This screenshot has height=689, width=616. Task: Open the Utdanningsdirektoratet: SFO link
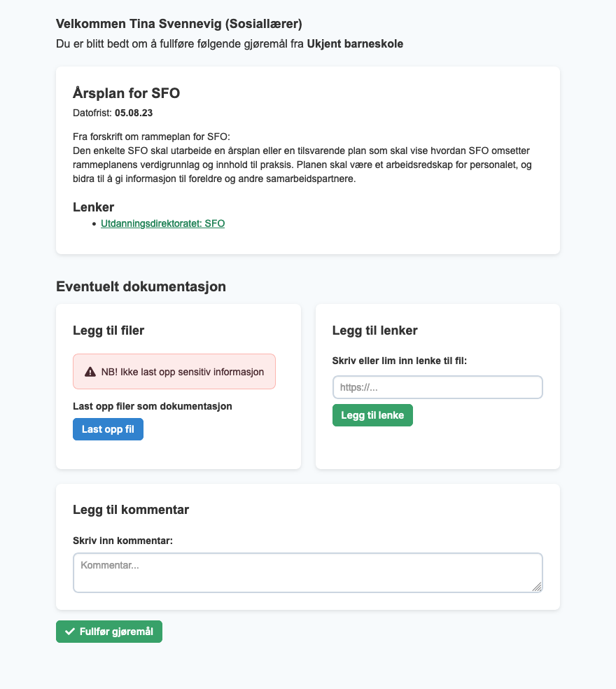click(162, 223)
